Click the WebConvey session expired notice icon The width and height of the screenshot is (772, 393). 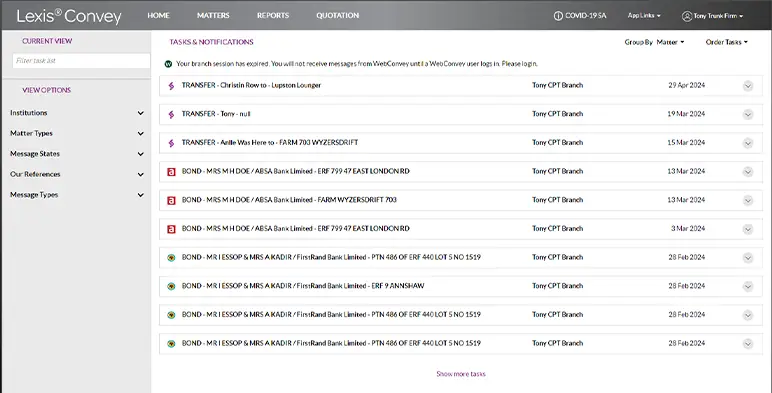coord(168,64)
